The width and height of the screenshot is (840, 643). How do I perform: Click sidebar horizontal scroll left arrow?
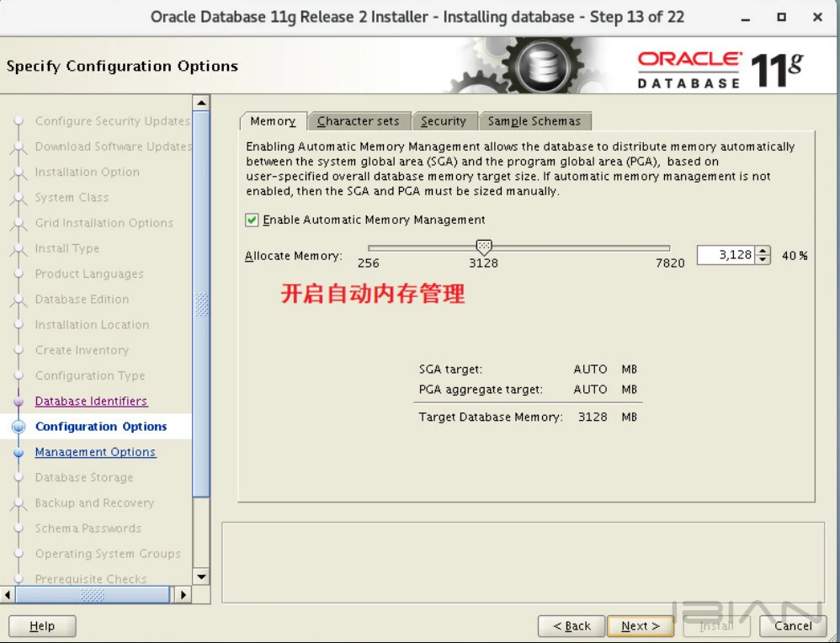[8, 595]
